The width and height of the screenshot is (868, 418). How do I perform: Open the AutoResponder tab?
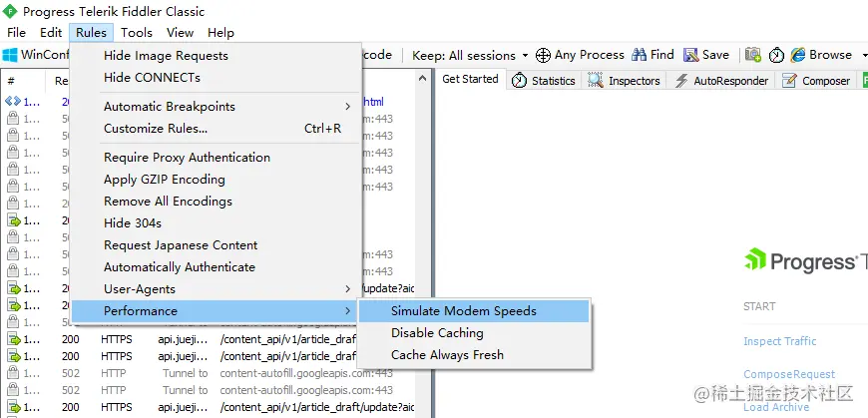[x=721, y=81]
